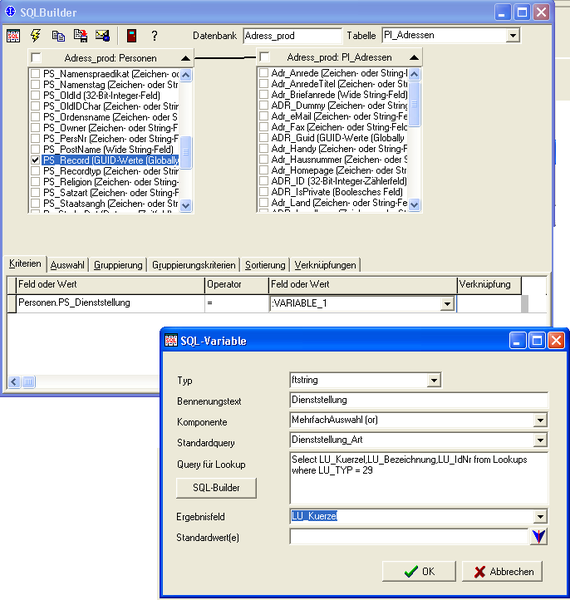Viewport: 570px width, 600px height.
Task: Open the Typ ftstring dropdown
Action: (433, 380)
